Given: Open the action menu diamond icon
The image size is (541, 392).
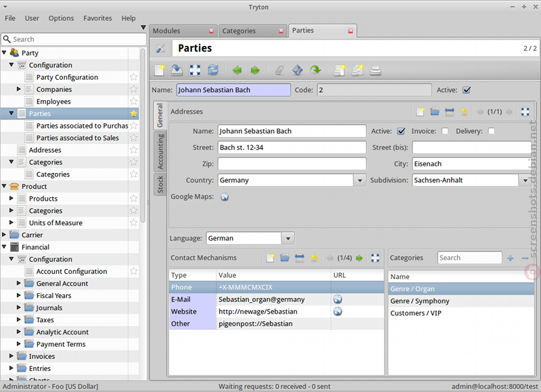Looking at the screenshot, I should coord(298,70).
